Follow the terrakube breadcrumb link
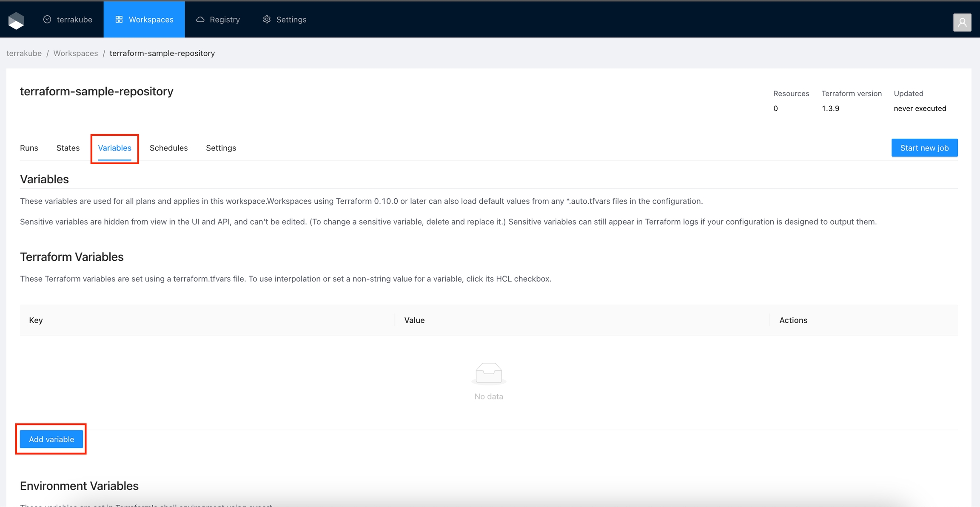 24,53
